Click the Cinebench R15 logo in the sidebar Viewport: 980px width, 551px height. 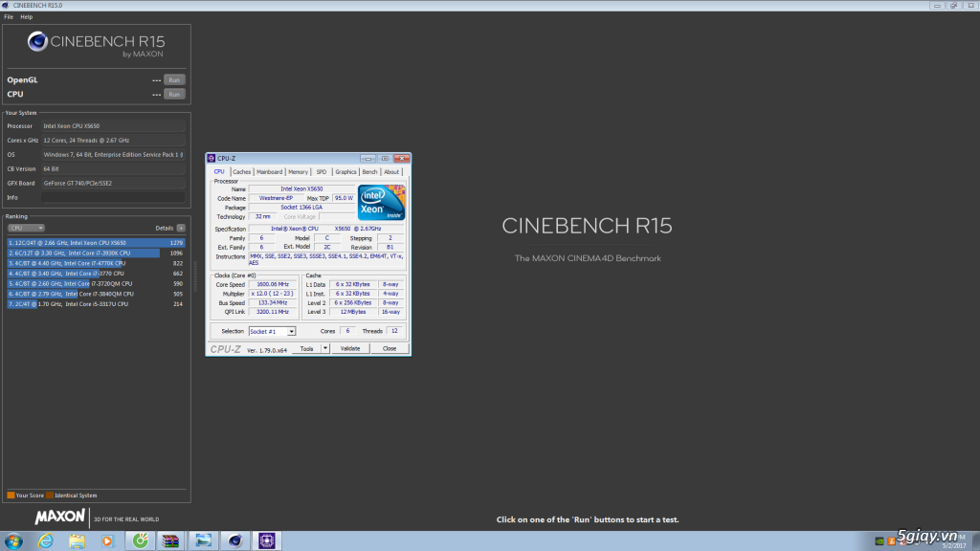pos(97,44)
